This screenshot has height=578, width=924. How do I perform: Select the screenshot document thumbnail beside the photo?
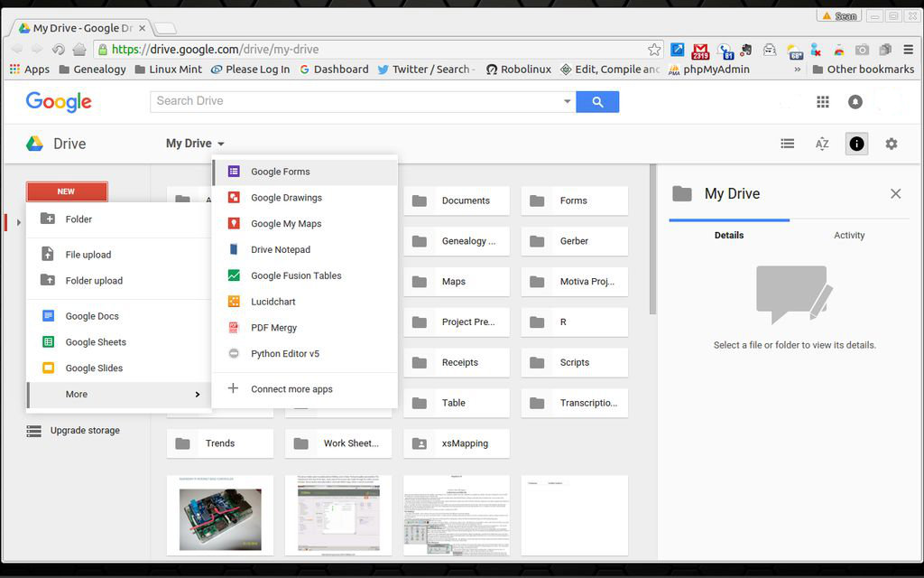pyautogui.click(x=338, y=516)
